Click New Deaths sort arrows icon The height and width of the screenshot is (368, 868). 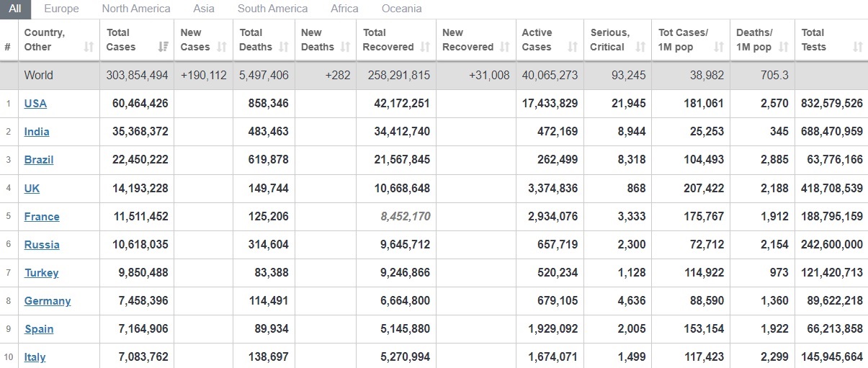pyautogui.click(x=344, y=47)
